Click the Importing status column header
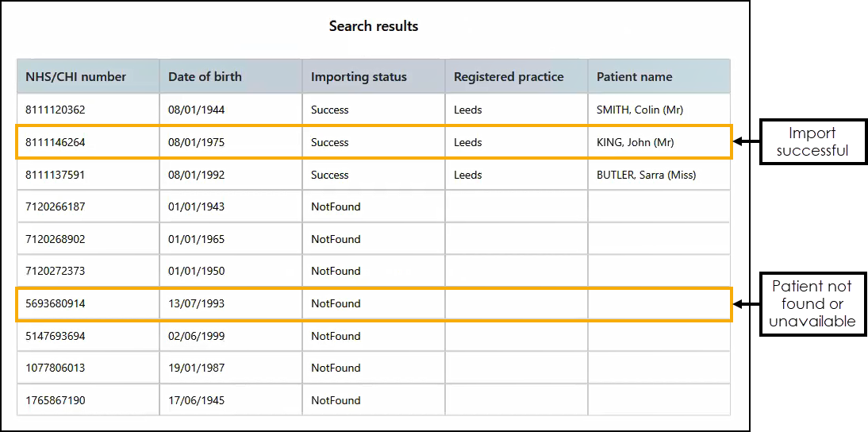 [x=359, y=77]
